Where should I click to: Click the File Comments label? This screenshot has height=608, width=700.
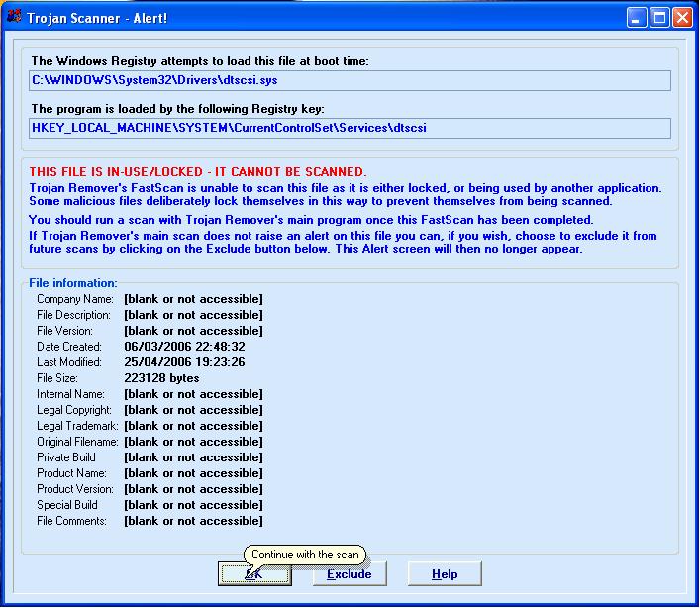(x=71, y=521)
